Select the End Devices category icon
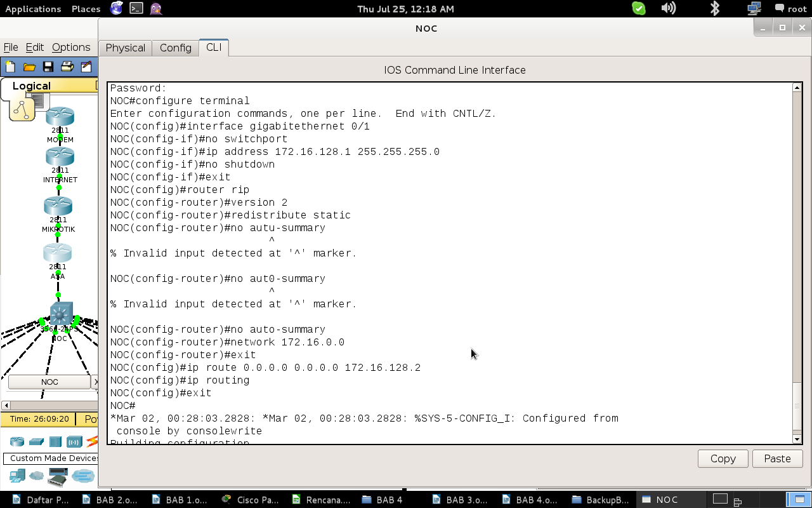This screenshot has height=508, width=812. click(17, 476)
